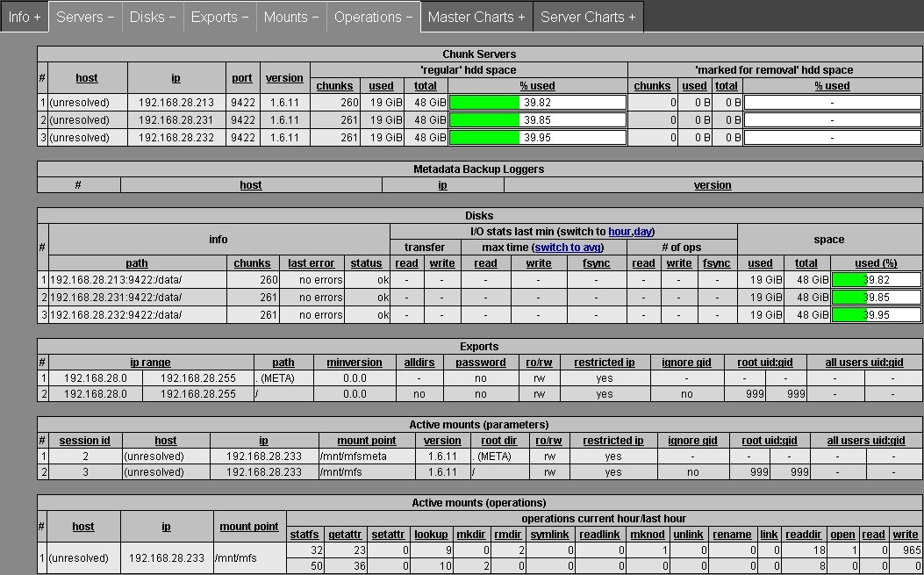Sort Active mounts parameters by mount point
924x575 pixels.
pos(367,440)
